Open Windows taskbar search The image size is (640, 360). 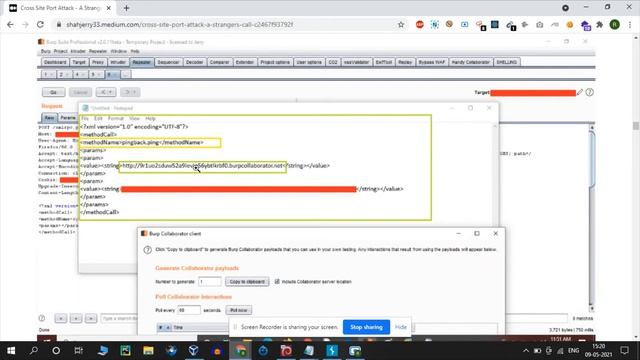point(34,351)
